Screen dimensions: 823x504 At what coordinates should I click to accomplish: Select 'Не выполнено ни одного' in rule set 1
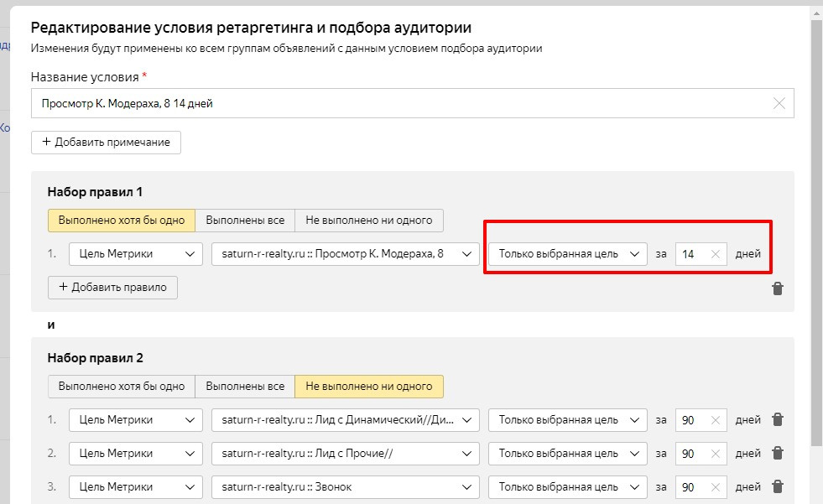369,221
